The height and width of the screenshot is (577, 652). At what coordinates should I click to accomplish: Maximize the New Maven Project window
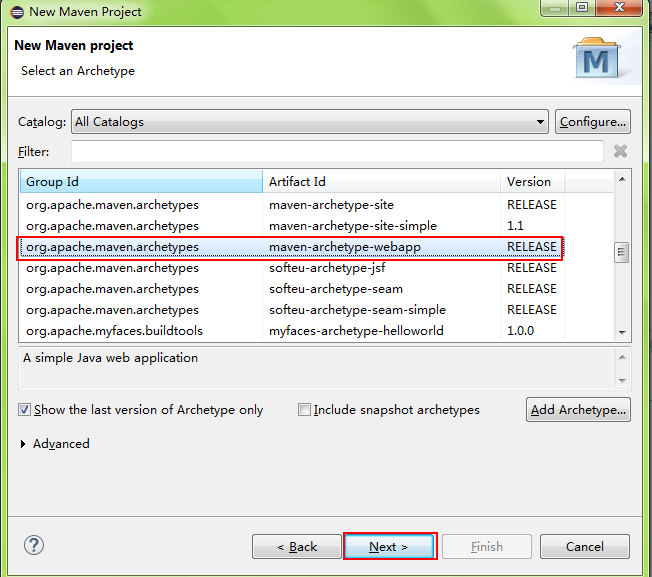coord(582,7)
